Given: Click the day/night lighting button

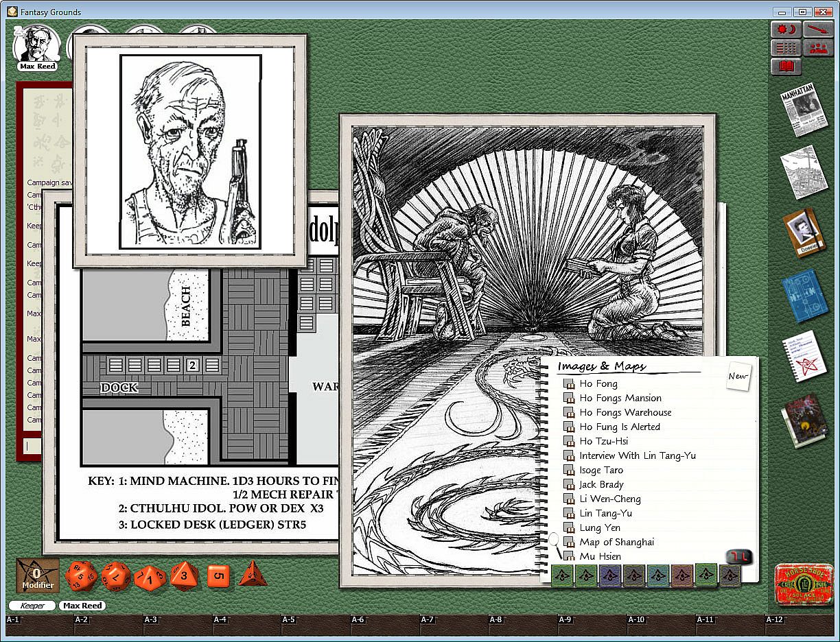Looking at the screenshot, I should [786, 29].
